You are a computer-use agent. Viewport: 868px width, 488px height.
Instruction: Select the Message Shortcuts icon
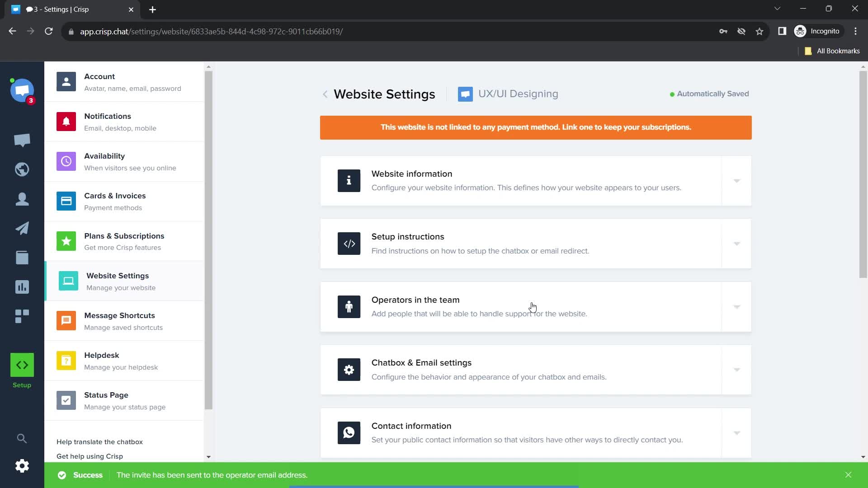pyautogui.click(x=66, y=320)
